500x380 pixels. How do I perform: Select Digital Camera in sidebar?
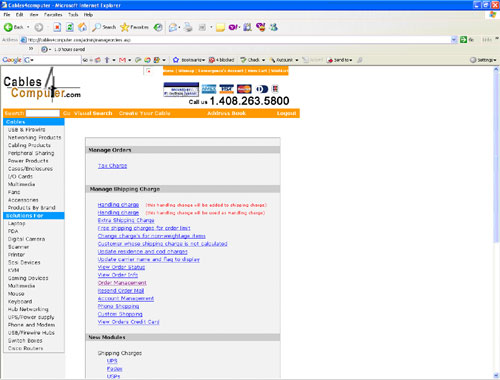pyautogui.click(x=26, y=239)
